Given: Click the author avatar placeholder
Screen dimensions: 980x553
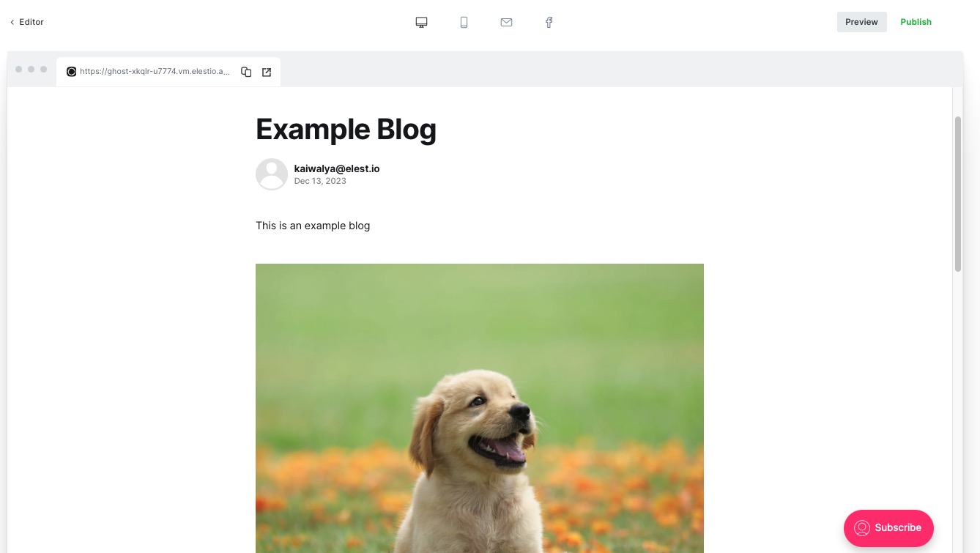Looking at the screenshot, I should (x=271, y=174).
